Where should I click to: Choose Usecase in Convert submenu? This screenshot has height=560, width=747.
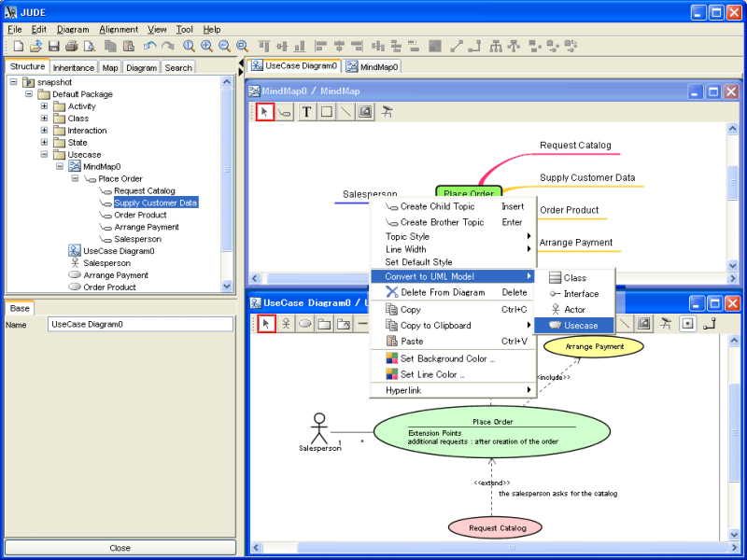pyautogui.click(x=574, y=325)
